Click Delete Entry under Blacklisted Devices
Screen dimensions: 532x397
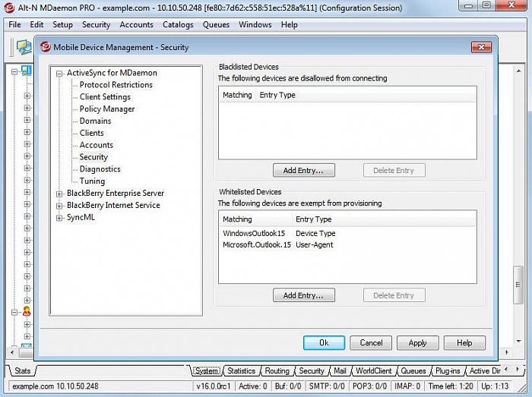pyautogui.click(x=394, y=170)
